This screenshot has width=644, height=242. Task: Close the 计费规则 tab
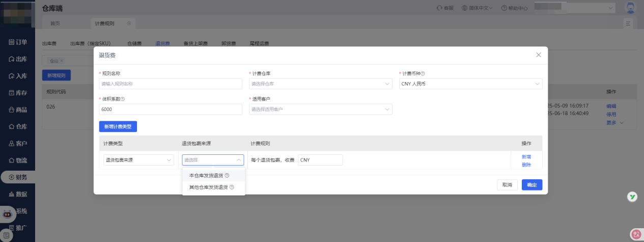click(129, 23)
